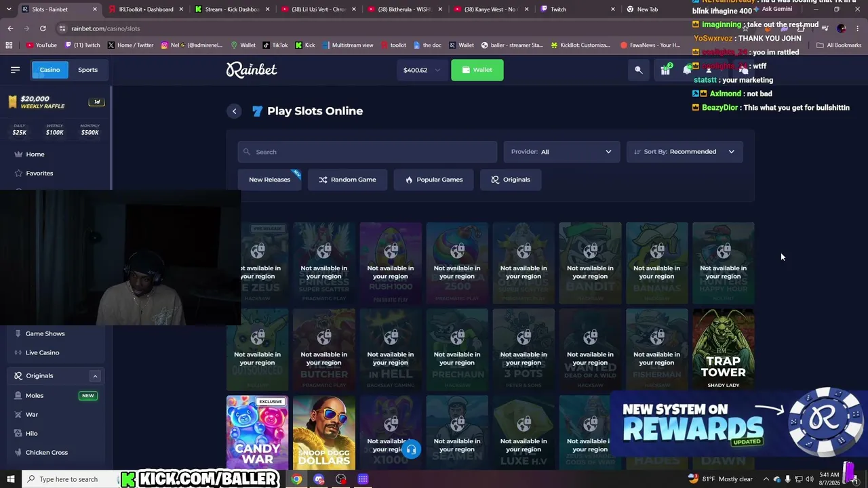Click the browser back arrow

click(10, 28)
